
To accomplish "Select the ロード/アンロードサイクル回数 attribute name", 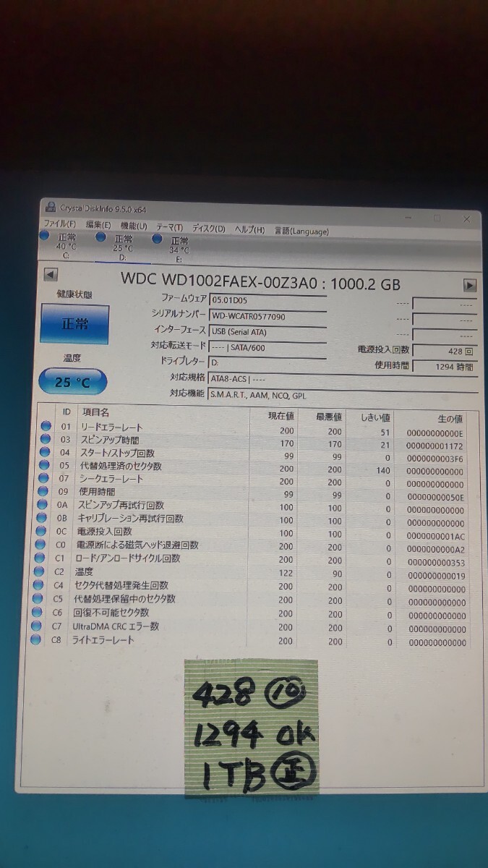I will tap(127, 558).
